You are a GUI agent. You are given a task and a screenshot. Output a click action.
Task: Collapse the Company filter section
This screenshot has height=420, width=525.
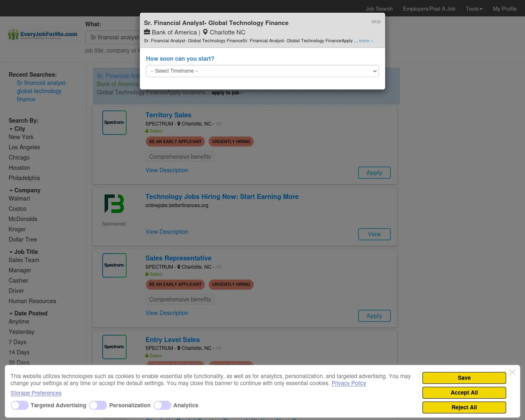(25, 190)
